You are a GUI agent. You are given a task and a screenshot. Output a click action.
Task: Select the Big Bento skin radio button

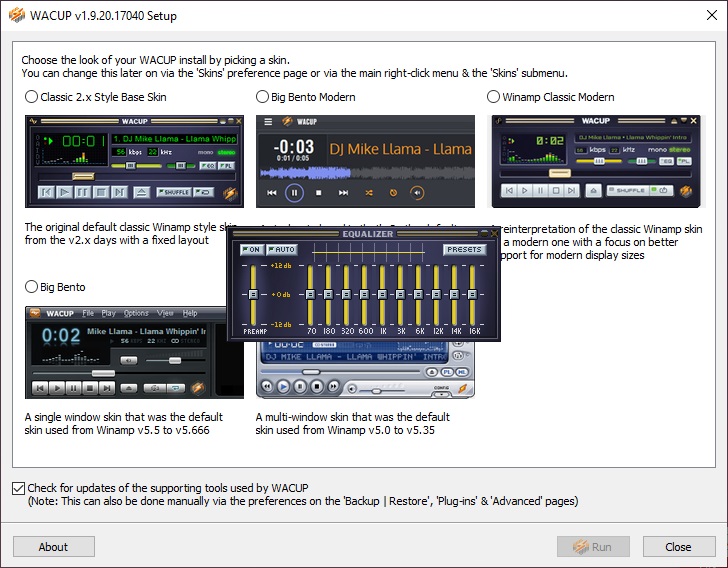point(32,287)
